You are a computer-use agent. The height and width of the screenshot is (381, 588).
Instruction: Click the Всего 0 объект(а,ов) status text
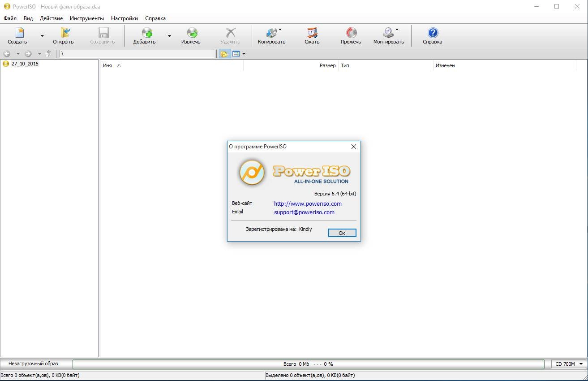pos(40,375)
